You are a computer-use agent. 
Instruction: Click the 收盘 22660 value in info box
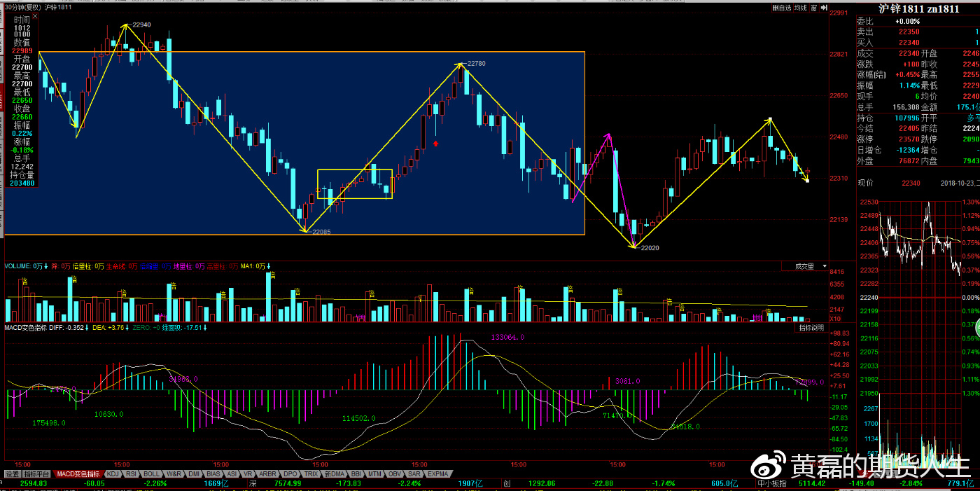pyautogui.click(x=22, y=117)
